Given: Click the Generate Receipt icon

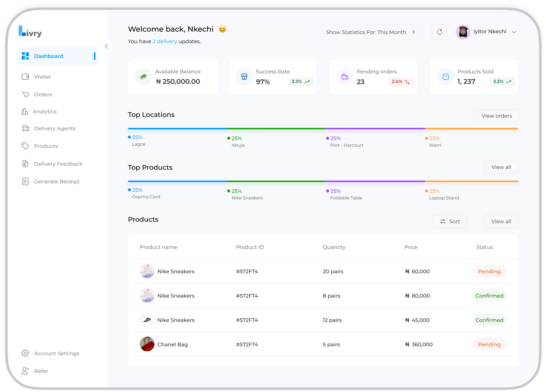Looking at the screenshot, I should point(25,181).
